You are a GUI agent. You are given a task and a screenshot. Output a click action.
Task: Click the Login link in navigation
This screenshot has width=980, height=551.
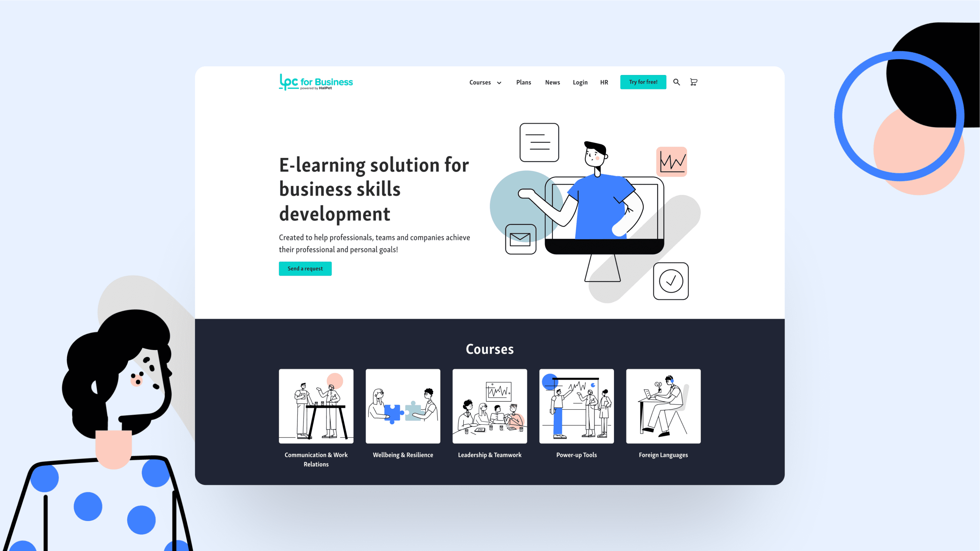pyautogui.click(x=580, y=82)
